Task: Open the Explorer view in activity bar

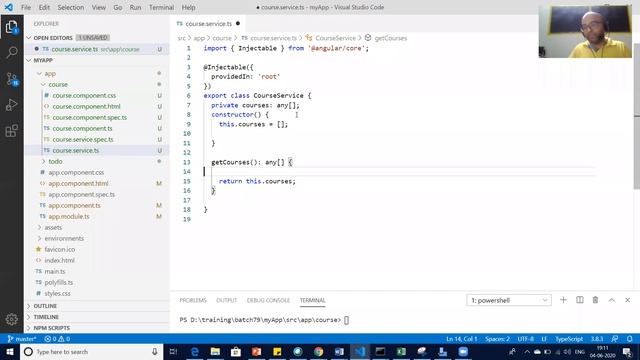Action: [x=11, y=27]
